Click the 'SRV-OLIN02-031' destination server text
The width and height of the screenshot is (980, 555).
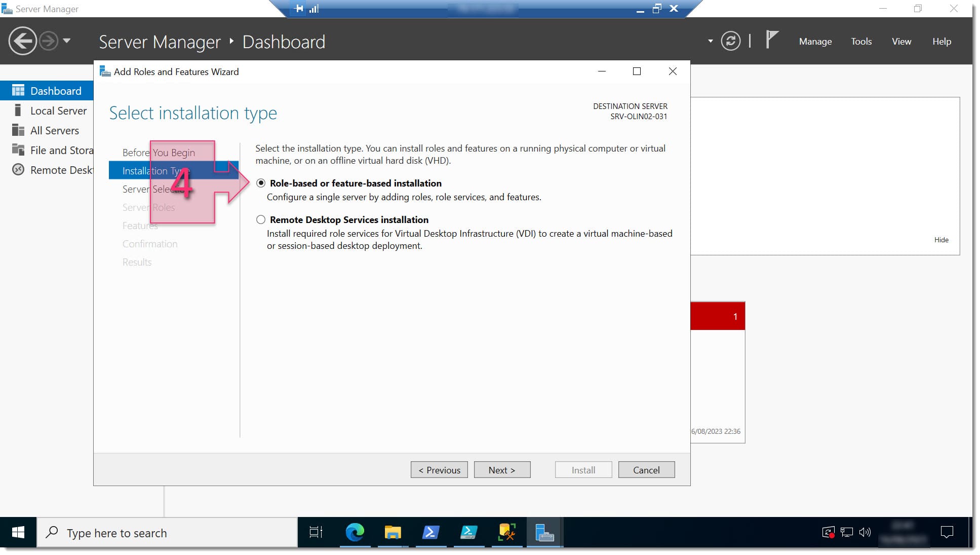(638, 117)
